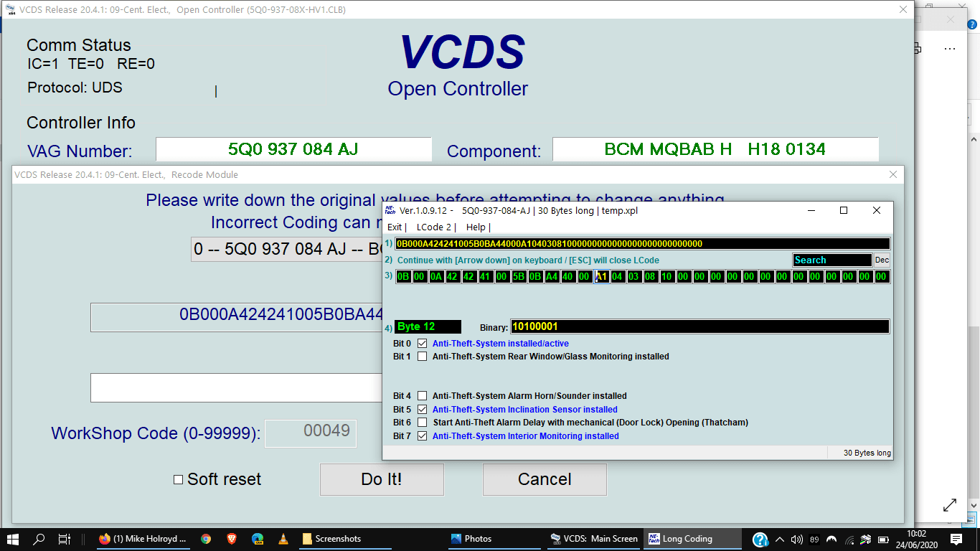Open the clock showing 10:02
980x551 pixels.
(916, 539)
